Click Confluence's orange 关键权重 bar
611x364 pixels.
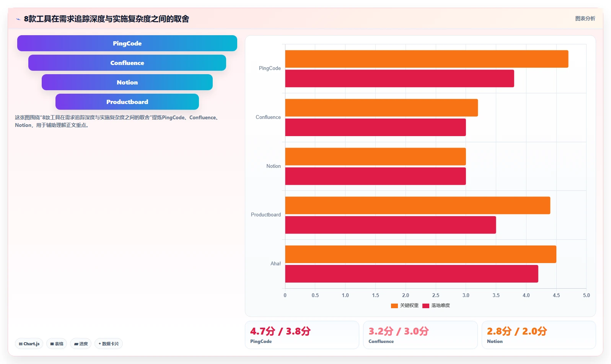click(x=381, y=108)
